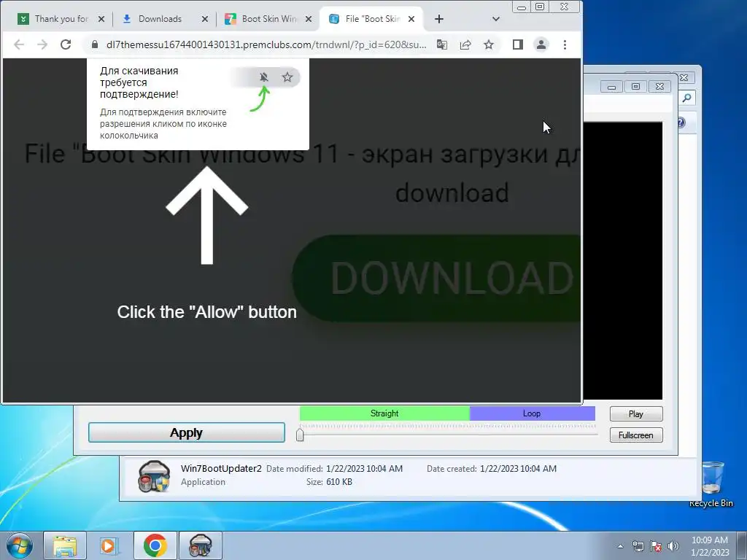Click the black boot animation preview area
The image size is (747, 560).
[623, 260]
